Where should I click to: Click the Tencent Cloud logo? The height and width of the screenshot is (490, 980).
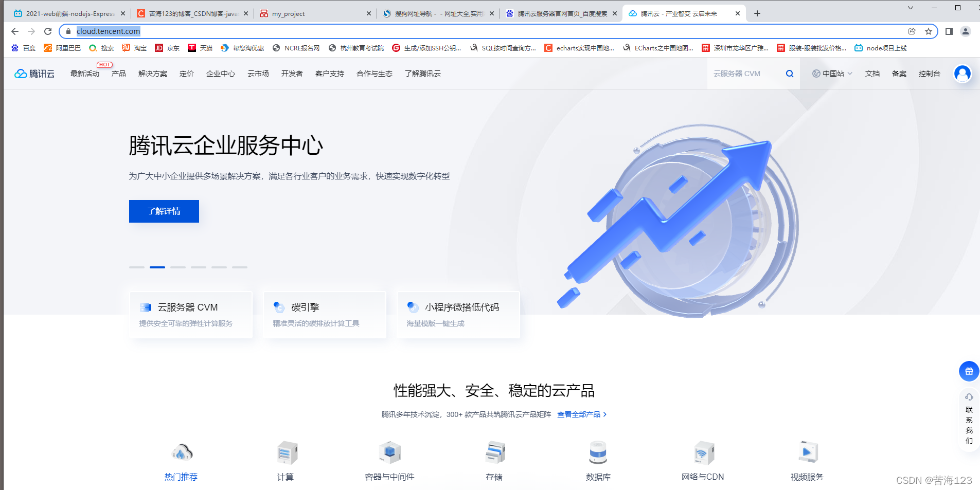coord(34,74)
